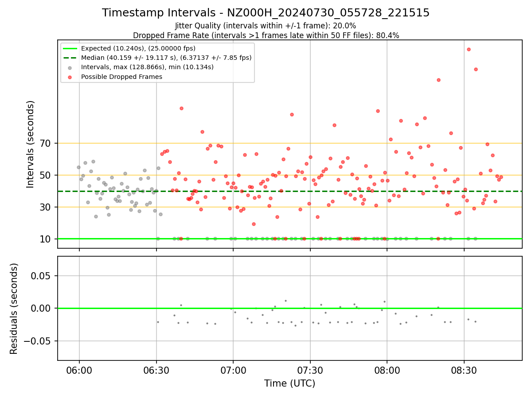Click the 'Intervals, max (128.866s), min (10.134s)' legend entry
Screen dimensions: 532x399
click(x=147, y=67)
